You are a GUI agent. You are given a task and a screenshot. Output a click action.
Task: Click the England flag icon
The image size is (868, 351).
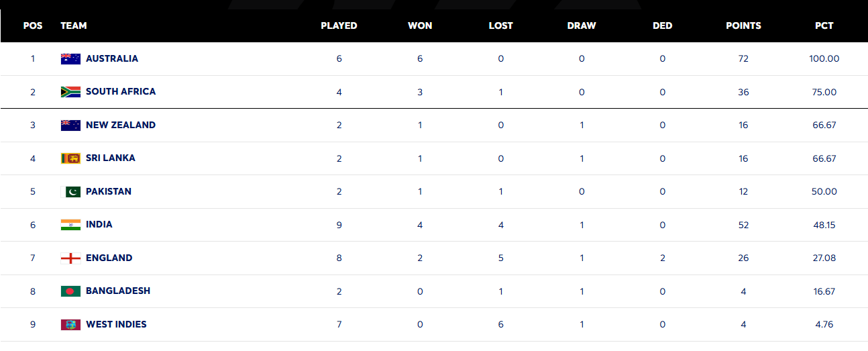[x=70, y=258]
